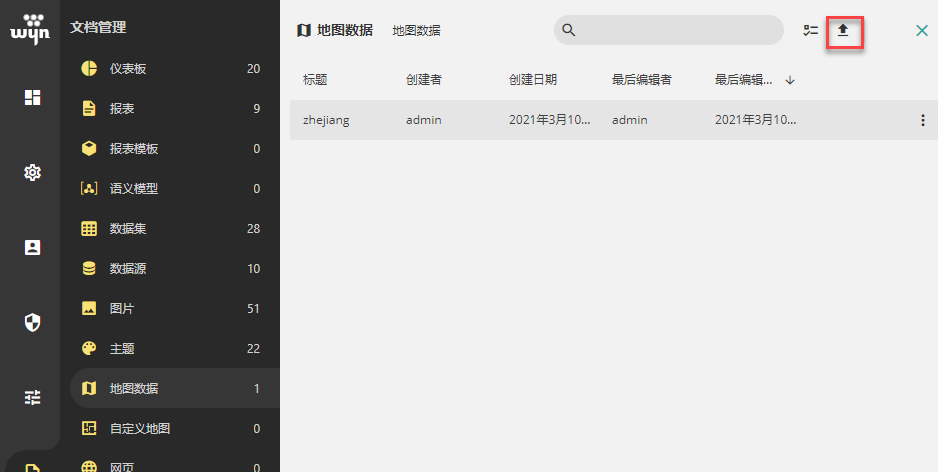Click the 主题 palette icon

(89, 348)
